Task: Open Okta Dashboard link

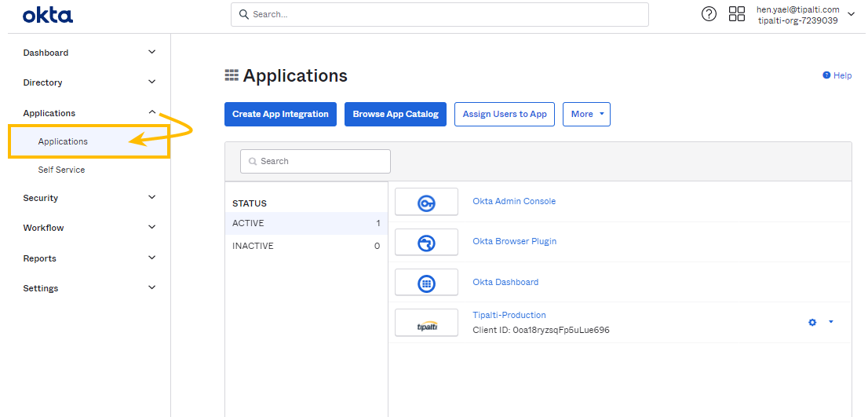Action: coord(505,282)
